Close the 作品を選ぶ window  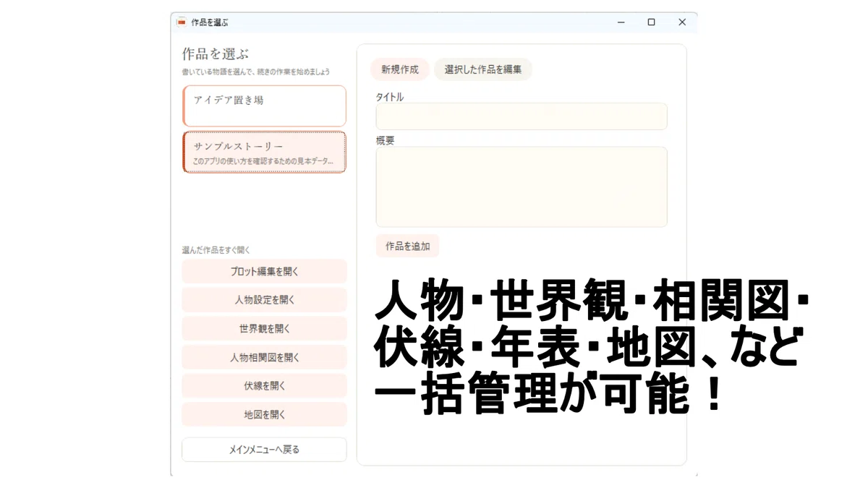[x=681, y=22]
